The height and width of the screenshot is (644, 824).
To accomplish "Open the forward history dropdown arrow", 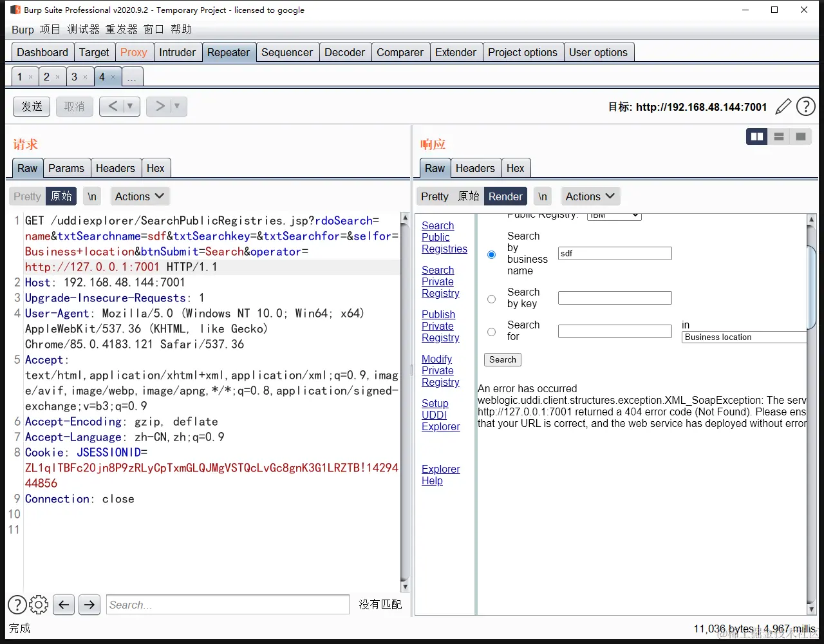I will [177, 106].
